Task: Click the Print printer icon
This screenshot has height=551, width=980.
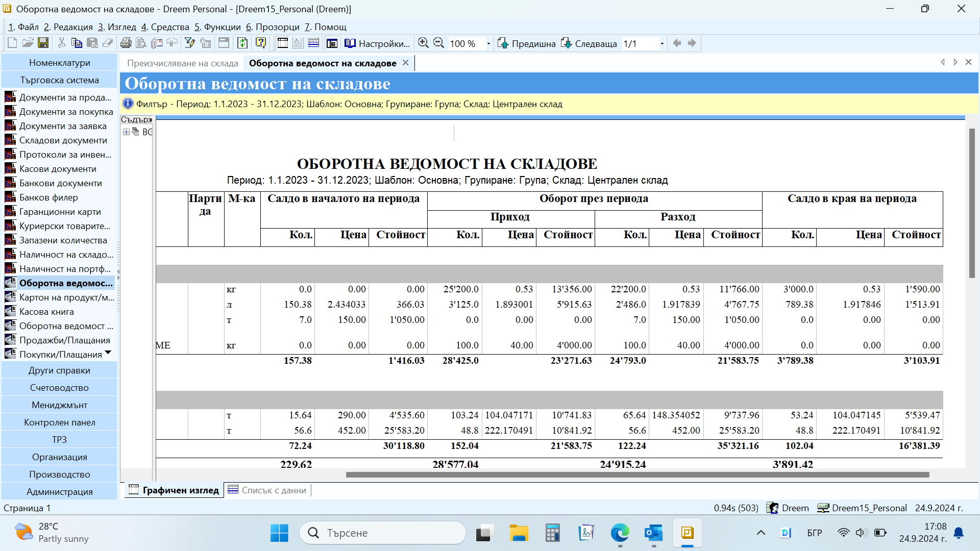Action: tap(126, 43)
